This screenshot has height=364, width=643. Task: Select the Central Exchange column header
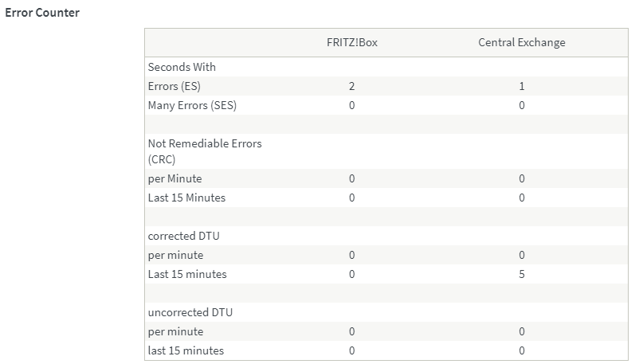pyautogui.click(x=522, y=42)
